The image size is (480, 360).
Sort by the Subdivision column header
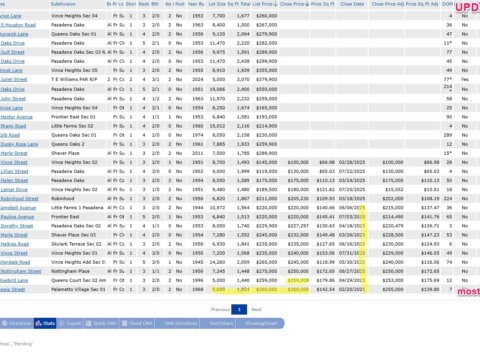pyautogui.click(x=63, y=4)
